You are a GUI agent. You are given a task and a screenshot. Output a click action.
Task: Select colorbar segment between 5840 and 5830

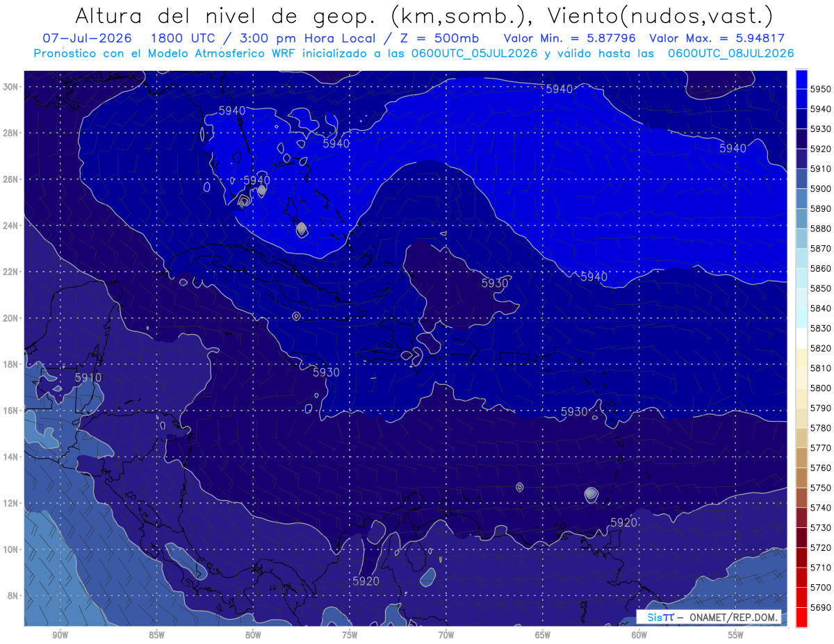pyautogui.click(x=801, y=318)
